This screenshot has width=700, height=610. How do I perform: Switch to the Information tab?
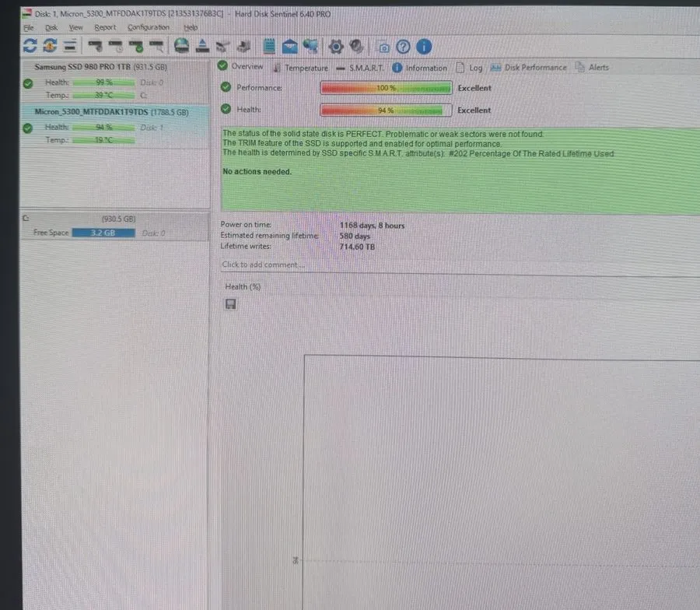click(420, 68)
